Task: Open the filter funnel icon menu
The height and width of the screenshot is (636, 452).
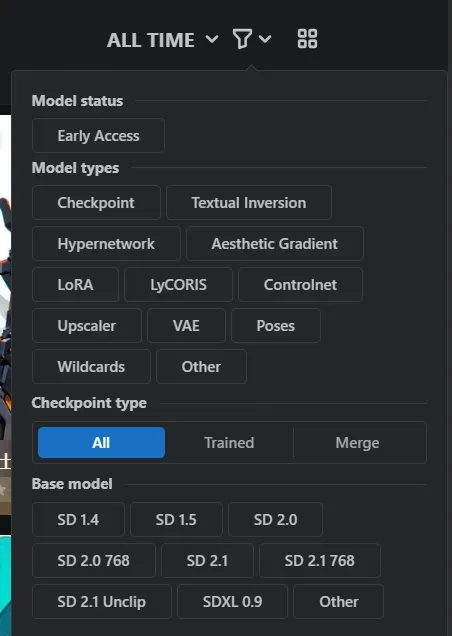Action: pyautogui.click(x=242, y=39)
